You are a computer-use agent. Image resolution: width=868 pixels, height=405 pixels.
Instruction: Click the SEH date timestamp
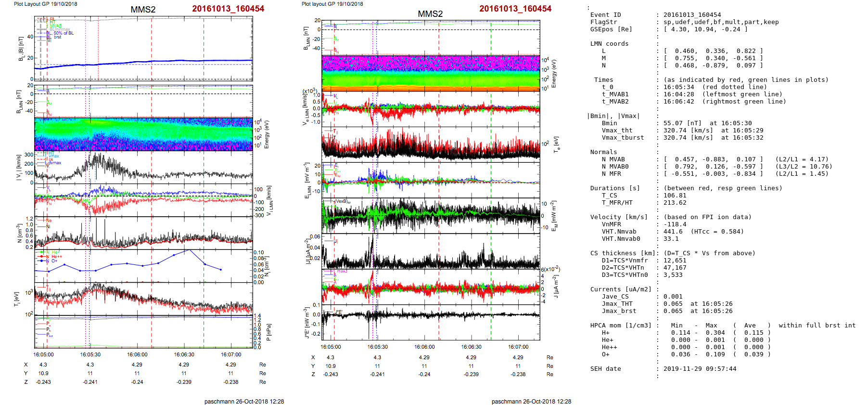pyautogui.click(x=700, y=369)
